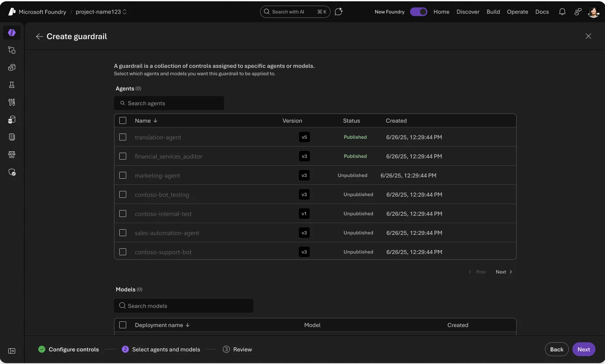Image resolution: width=605 pixels, height=364 pixels.
Task: Open the user profile avatar
Action: (594, 12)
